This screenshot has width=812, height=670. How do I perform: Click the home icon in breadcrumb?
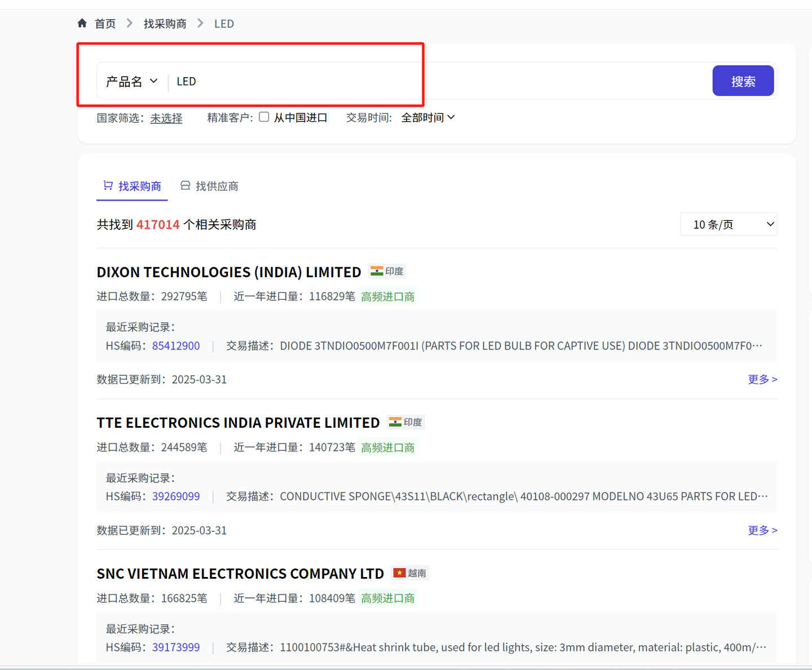click(82, 23)
